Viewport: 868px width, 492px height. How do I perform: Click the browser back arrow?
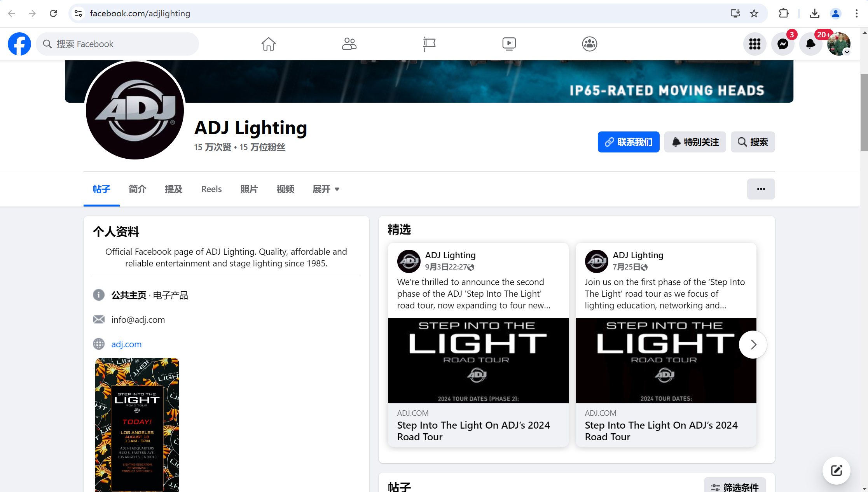12,14
